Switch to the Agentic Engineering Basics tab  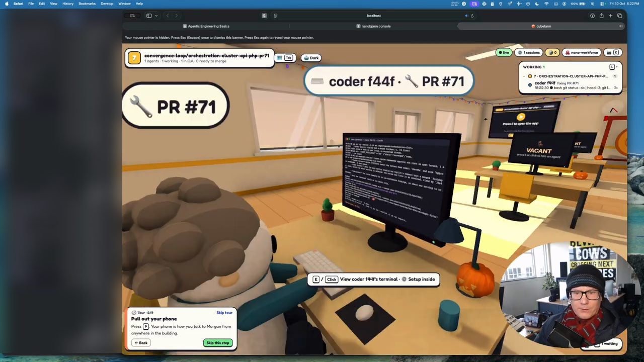pyautogui.click(x=206, y=26)
